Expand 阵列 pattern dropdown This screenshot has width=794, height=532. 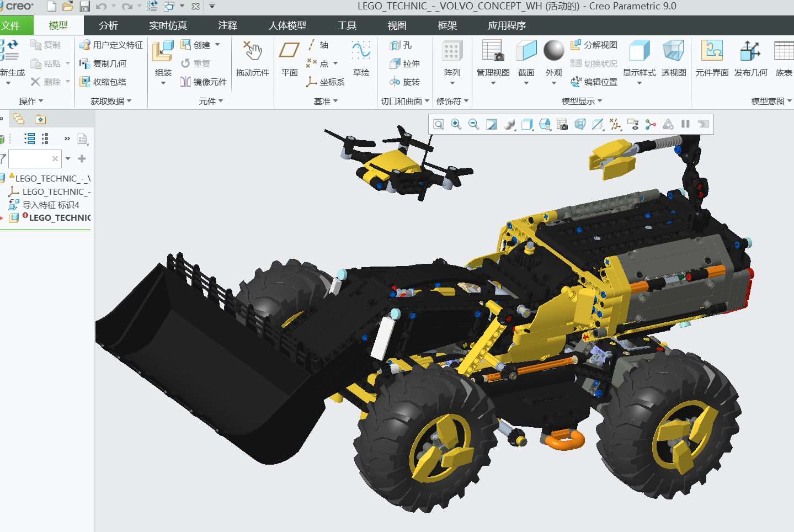pos(452,83)
